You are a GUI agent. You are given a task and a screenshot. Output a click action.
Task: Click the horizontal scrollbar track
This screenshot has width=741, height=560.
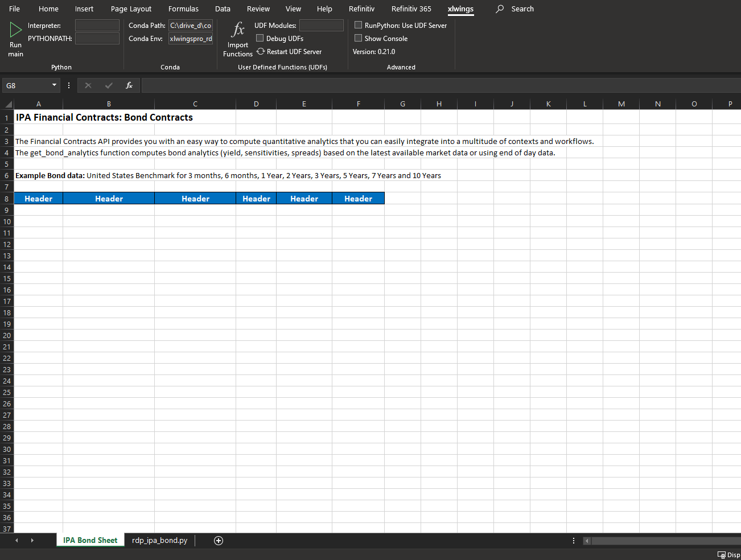666,541
